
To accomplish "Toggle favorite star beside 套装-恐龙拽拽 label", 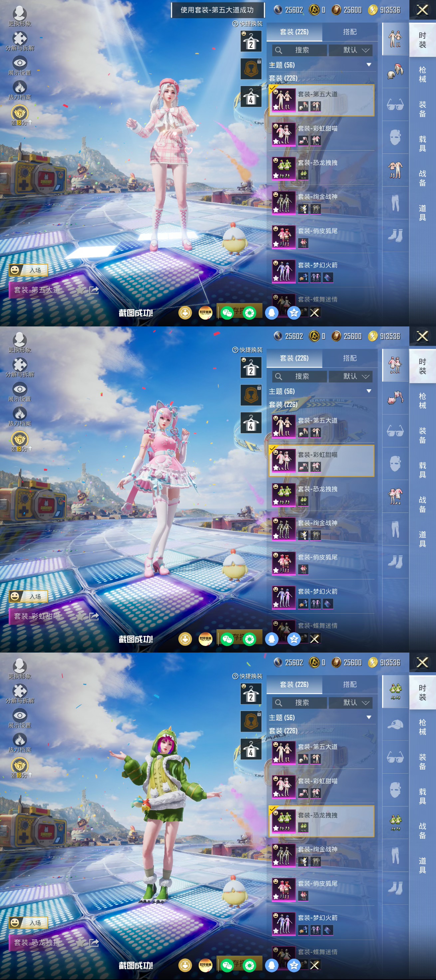I will (80, 942).
